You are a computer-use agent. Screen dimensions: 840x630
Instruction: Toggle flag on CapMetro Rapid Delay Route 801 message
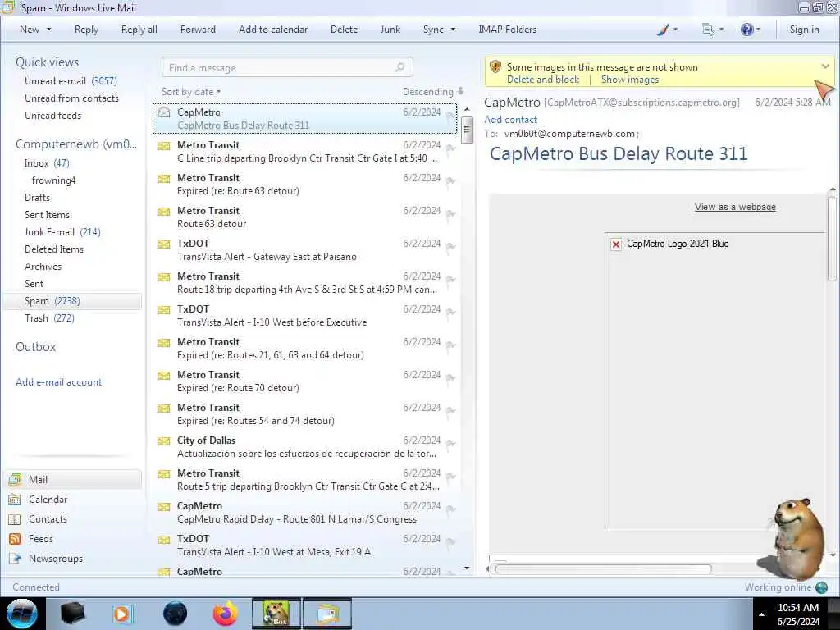coord(450,509)
